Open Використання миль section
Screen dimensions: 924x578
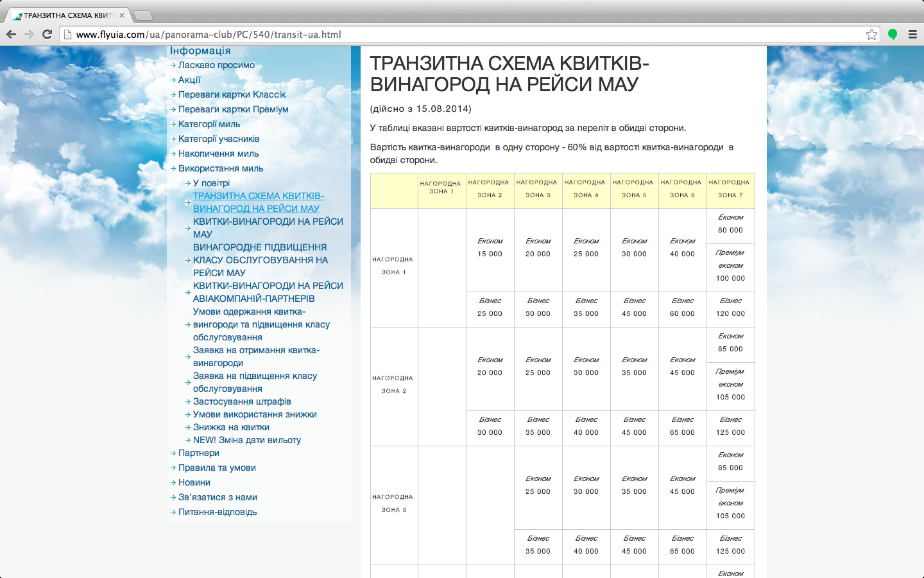click(x=221, y=168)
